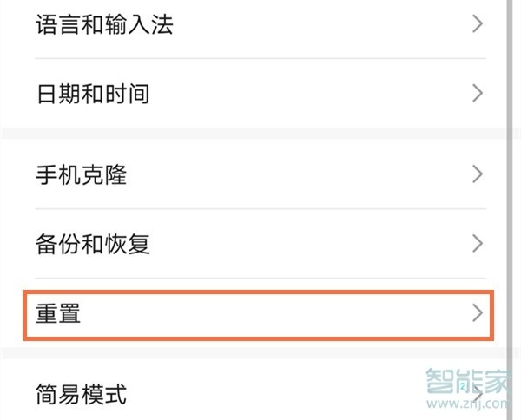
Task: Open 语言和输入法 settings
Action: pos(104,24)
